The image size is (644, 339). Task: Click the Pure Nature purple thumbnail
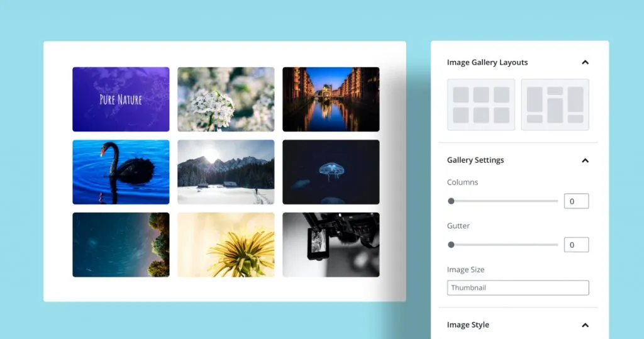(121, 99)
